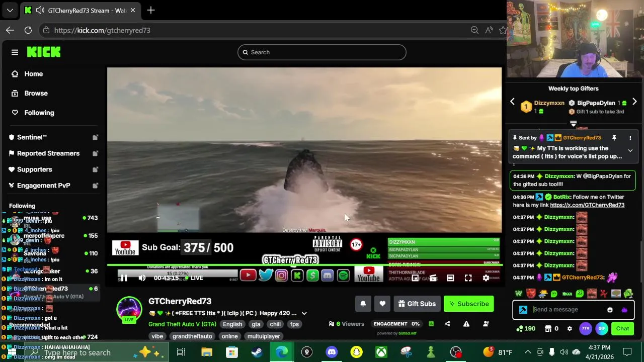Report stream with warning triangle icon
The height and width of the screenshot is (362, 644).
click(x=466, y=324)
